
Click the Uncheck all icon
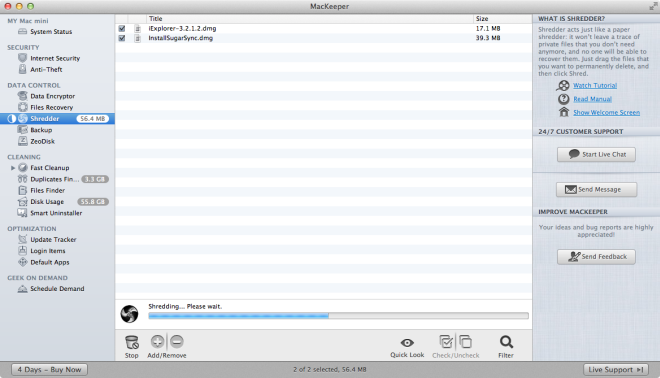[466, 342]
